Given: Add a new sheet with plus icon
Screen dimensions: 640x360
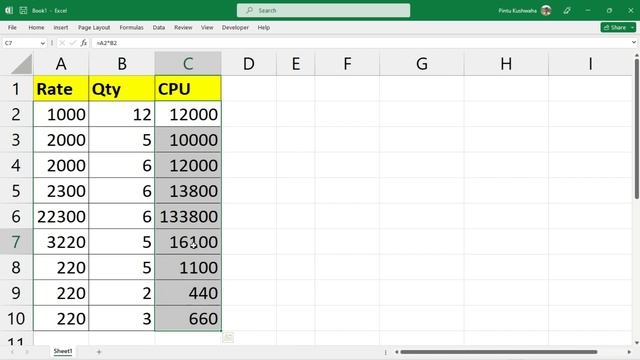Looking at the screenshot, I should point(99,352).
